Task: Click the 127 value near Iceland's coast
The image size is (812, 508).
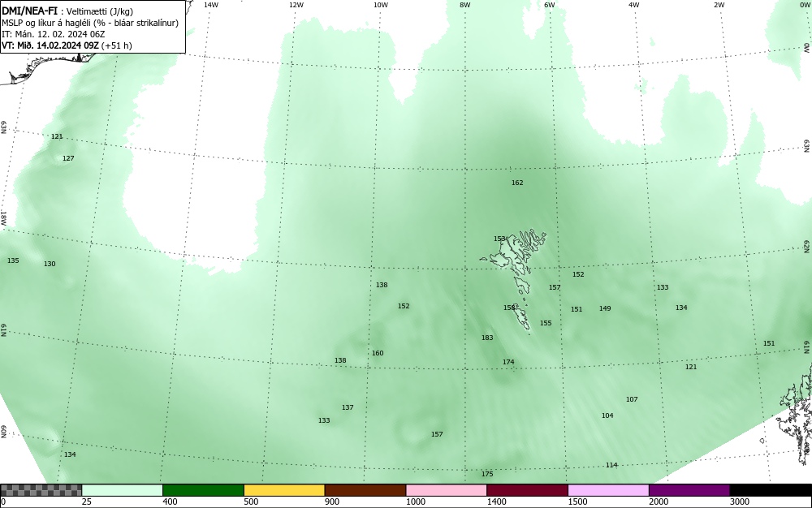Action: (68, 158)
